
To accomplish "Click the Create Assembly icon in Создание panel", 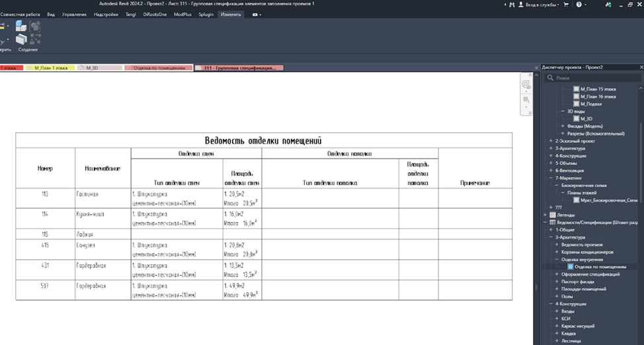I will point(21,26).
